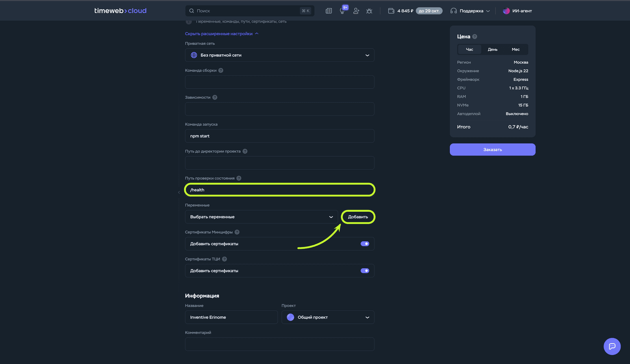Click the Название field Inventive Erinome
This screenshot has height=364, width=630.
[x=232, y=317]
